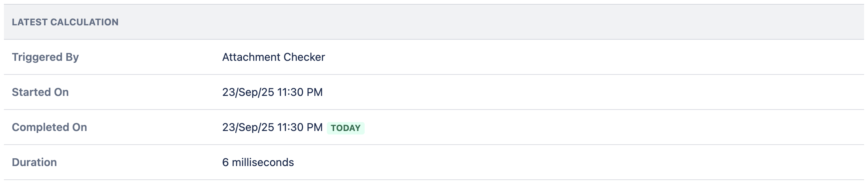868x184 pixels.
Task: Click "PM" in the Started On row
Action: tap(315, 92)
